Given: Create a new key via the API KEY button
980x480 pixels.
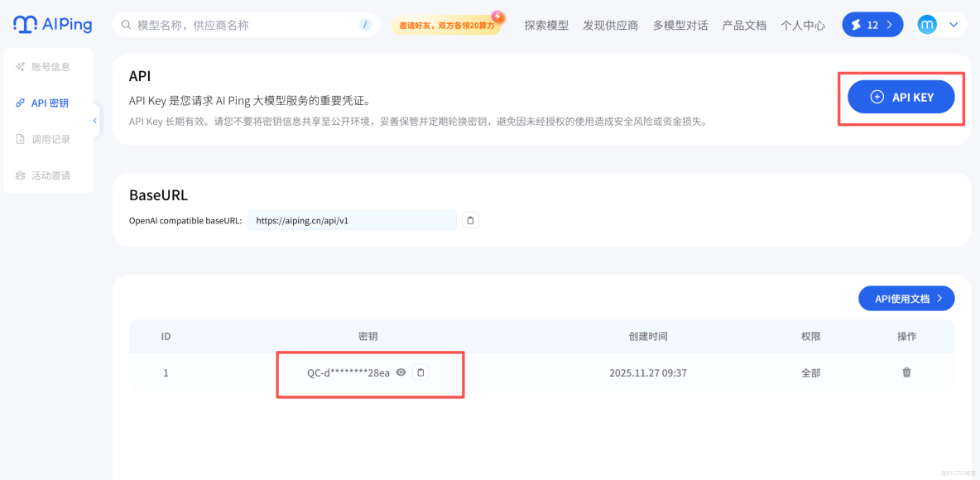Looking at the screenshot, I should 901,97.
